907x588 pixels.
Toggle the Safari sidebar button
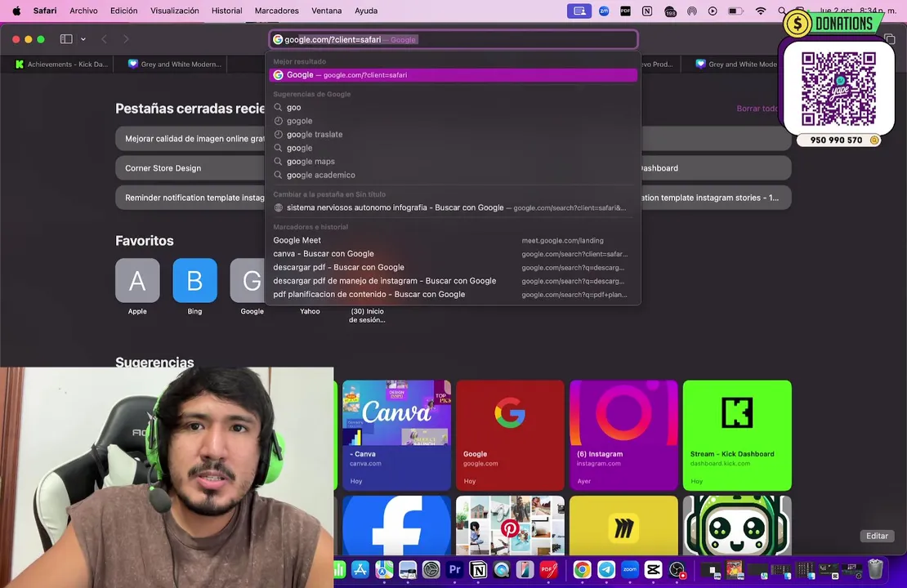[66, 39]
